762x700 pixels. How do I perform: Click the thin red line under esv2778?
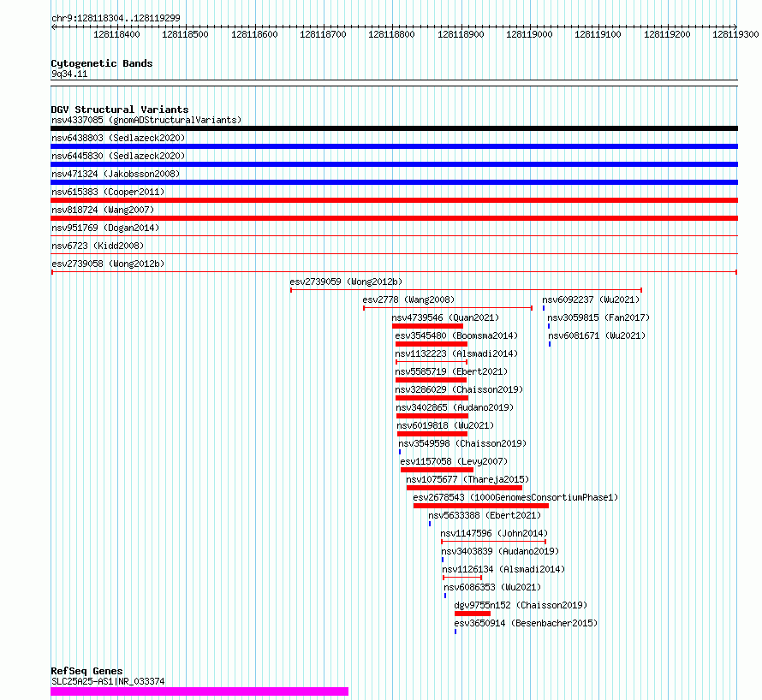pyautogui.click(x=448, y=308)
